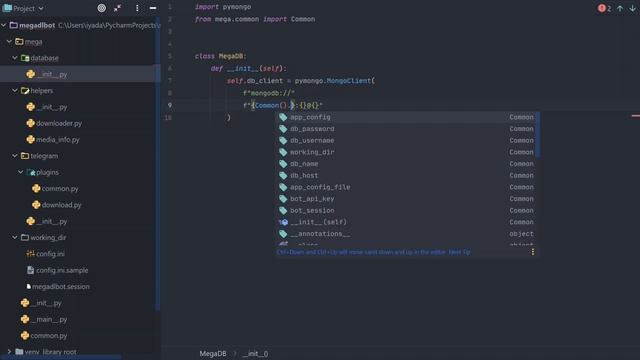
Task: Open download.py in plugins
Action: click(61, 205)
